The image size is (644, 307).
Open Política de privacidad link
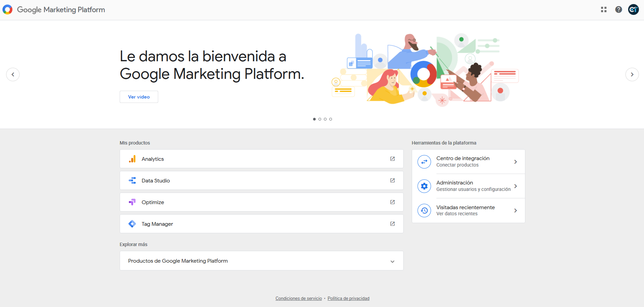[x=348, y=298]
